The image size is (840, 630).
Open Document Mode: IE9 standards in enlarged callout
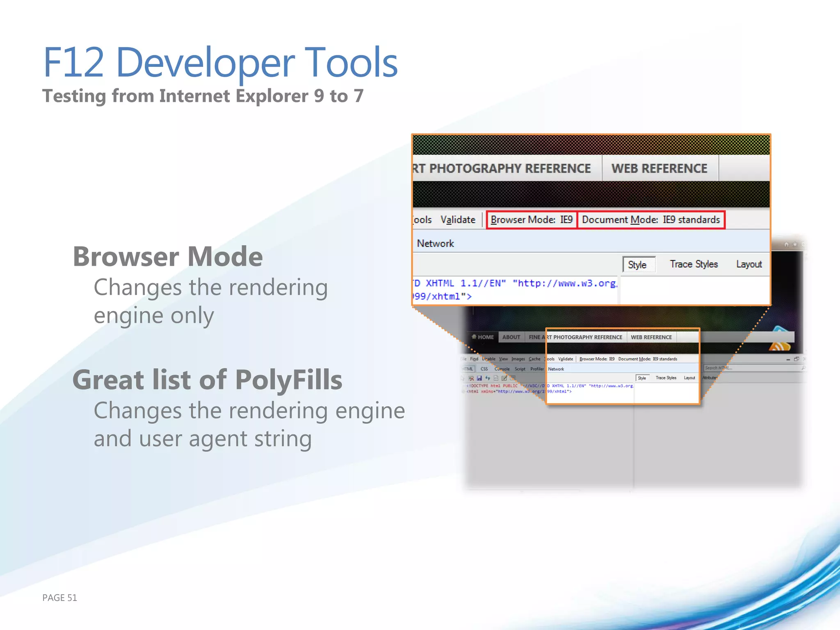(x=651, y=220)
